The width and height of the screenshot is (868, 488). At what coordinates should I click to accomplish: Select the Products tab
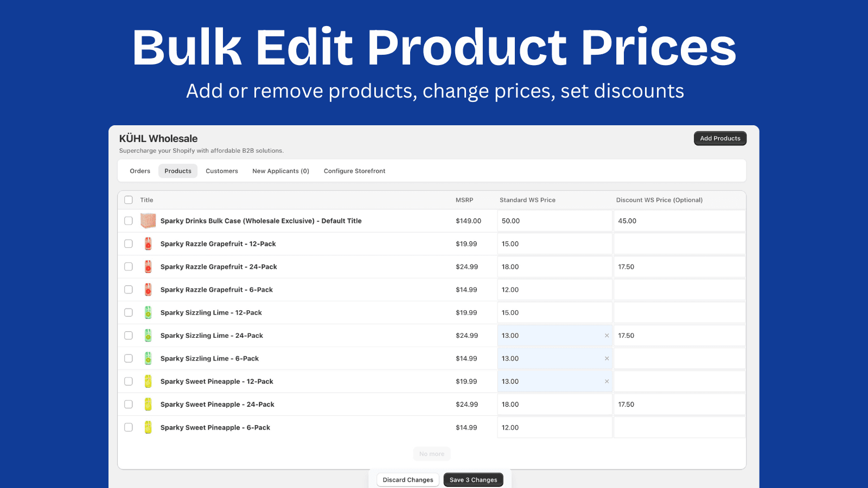[178, 171]
